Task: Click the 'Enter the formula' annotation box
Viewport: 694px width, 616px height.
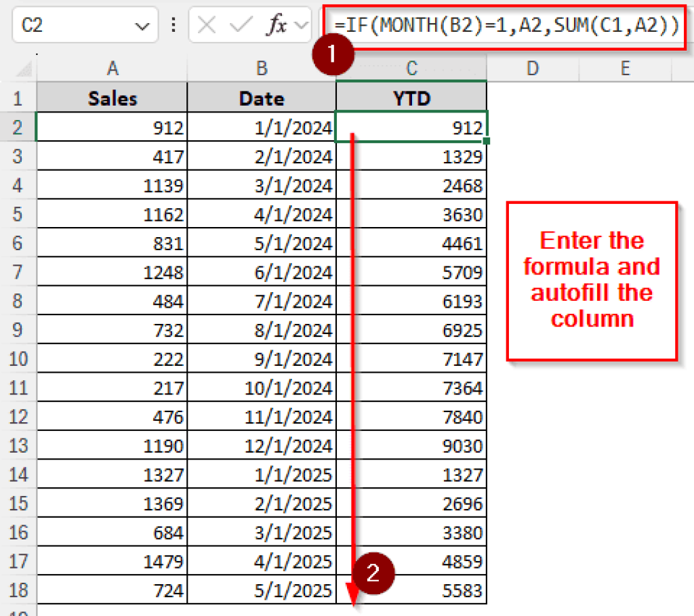Action: point(592,281)
